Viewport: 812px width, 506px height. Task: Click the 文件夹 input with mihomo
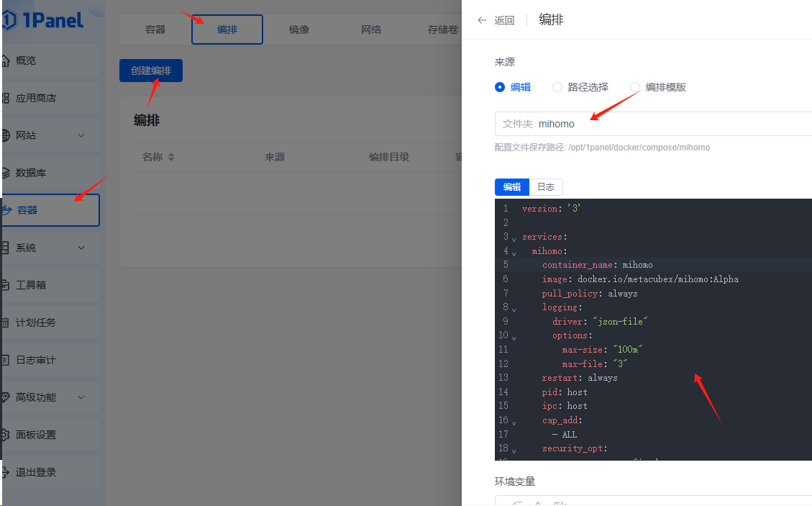coord(654,124)
